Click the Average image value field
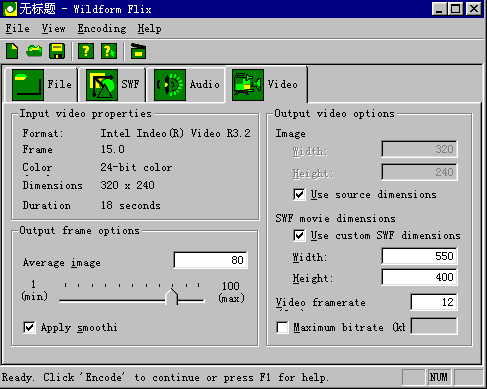Image resolution: width=487 pixels, height=389 pixels. 211,260
